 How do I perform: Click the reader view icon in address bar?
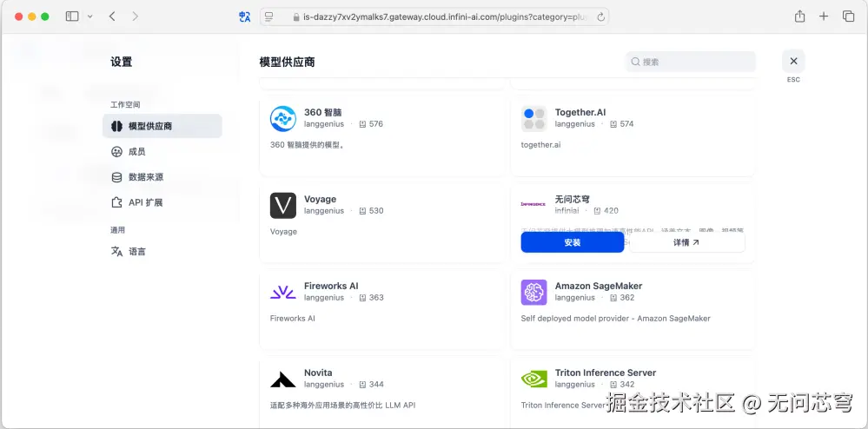269,17
